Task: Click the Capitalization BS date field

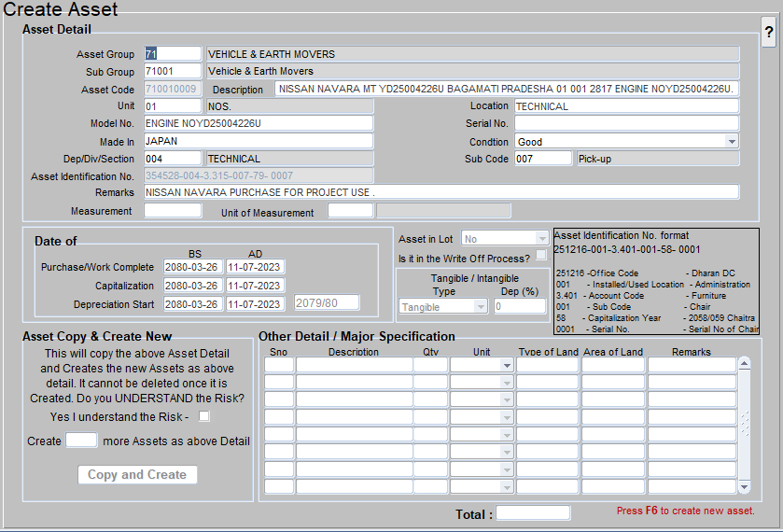Action: 193,286
